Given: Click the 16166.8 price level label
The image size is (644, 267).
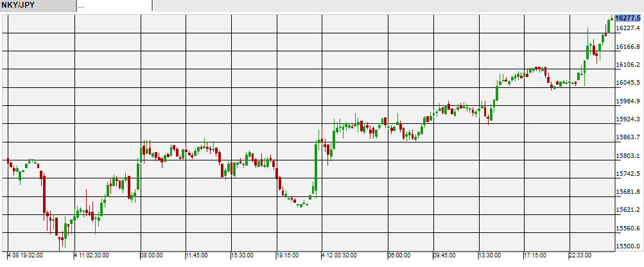Looking at the screenshot, I should click(629, 47).
